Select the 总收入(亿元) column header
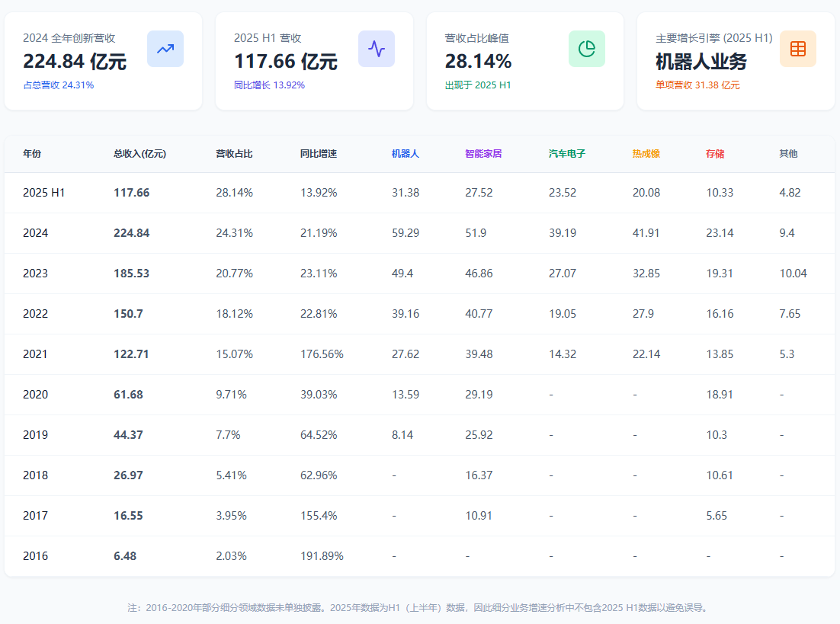This screenshot has width=840, height=624. tap(139, 154)
